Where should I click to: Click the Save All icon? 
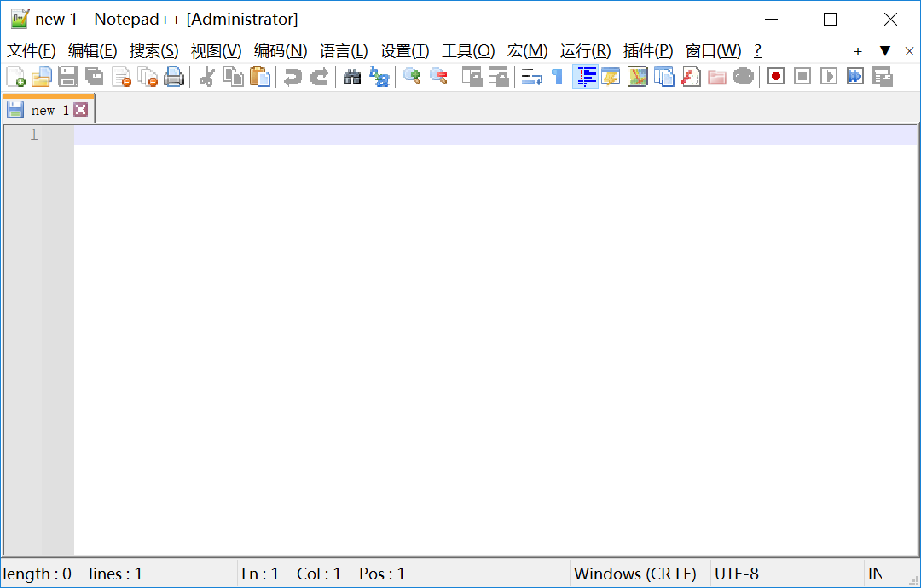(x=94, y=77)
